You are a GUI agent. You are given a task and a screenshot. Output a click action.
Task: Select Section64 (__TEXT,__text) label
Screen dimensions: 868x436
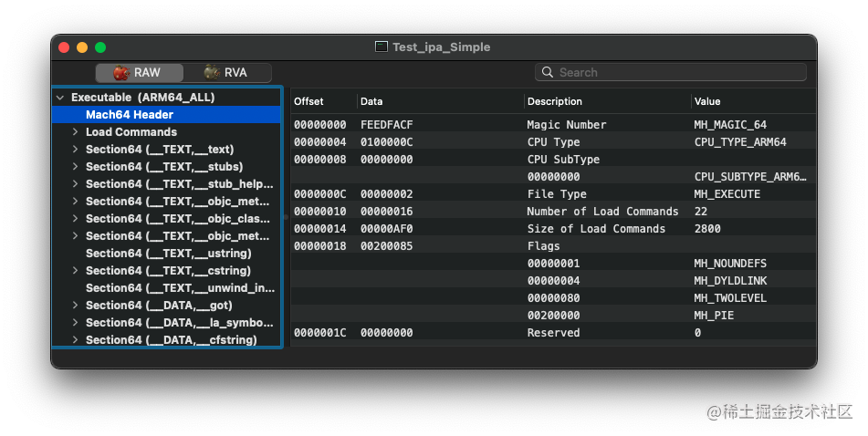click(160, 150)
